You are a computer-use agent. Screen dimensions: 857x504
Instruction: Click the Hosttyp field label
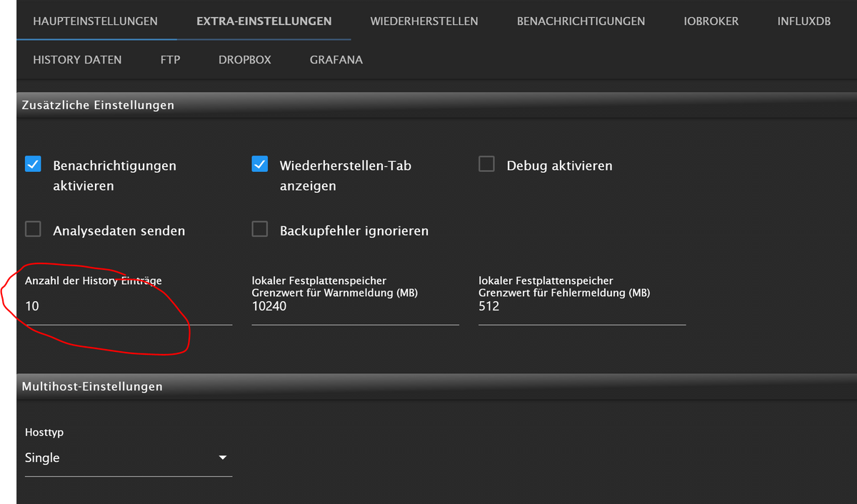coord(44,433)
